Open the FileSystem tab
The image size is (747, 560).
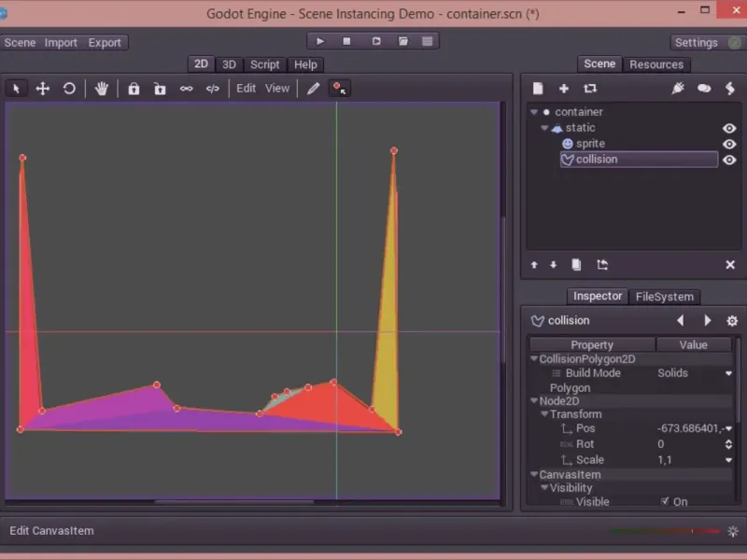tap(664, 297)
